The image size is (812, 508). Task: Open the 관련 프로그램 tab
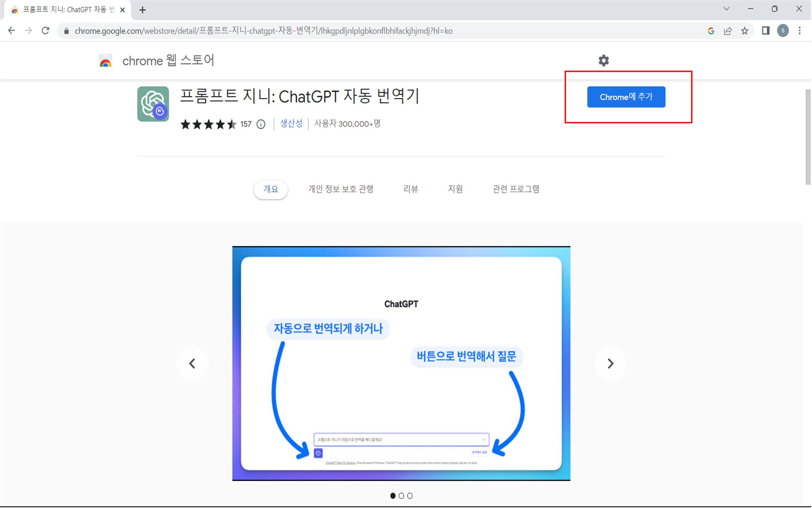516,189
